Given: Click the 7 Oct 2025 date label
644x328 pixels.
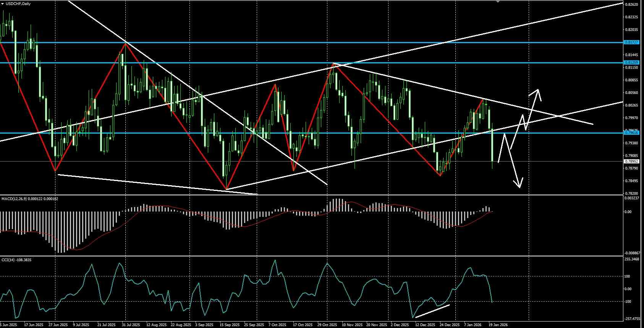Looking at the screenshot, I should point(277,325).
